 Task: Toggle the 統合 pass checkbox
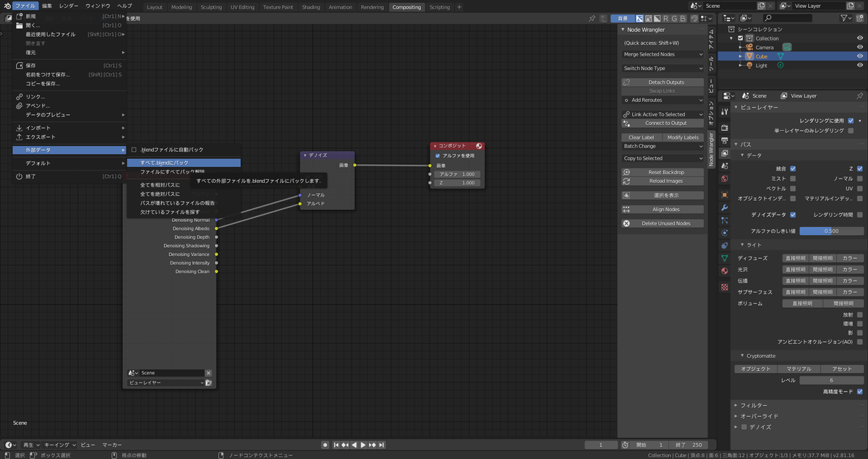(793, 168)
